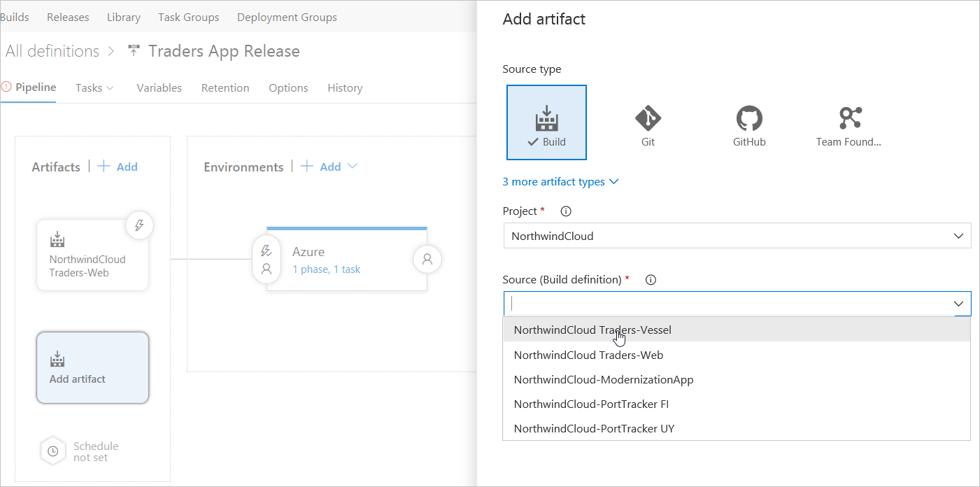Viewport: 980px width, 487px height.
Task: Open the Project dropdown showing NorthwindCloud
Action: tap(737, 236)
